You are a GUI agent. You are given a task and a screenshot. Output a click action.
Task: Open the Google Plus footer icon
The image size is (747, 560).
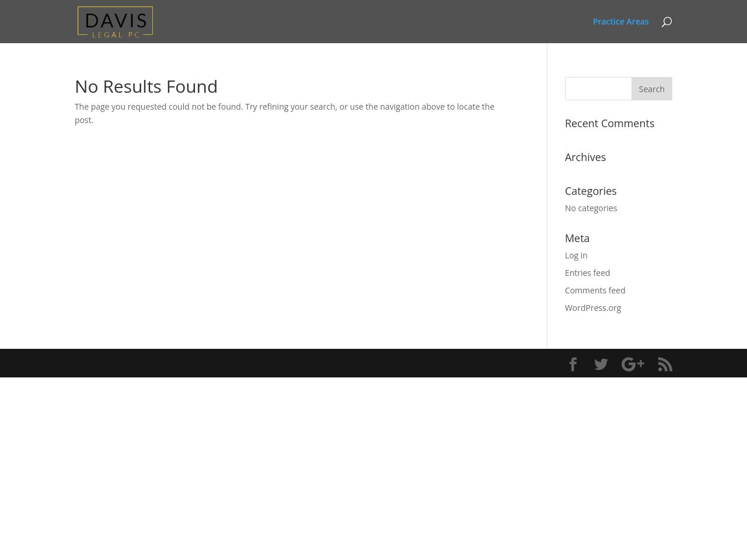(633, 364)
